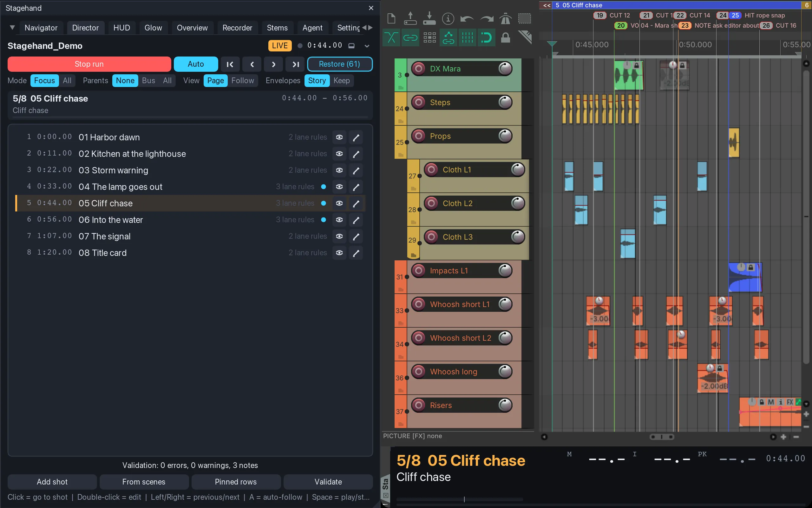Click the Validate button
This screenshot has height=508, width=812.
click(x=328, y=482)
